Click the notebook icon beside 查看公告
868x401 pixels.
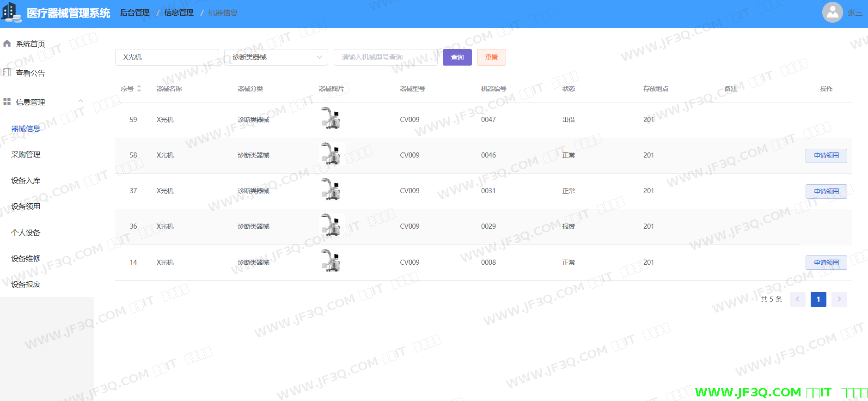coord(7,73)
